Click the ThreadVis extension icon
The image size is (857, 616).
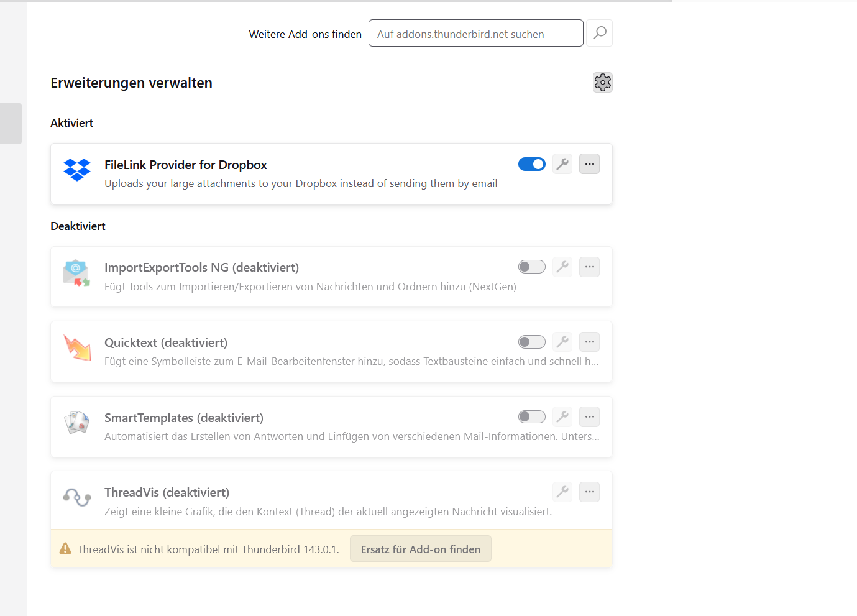pos(77,497)
